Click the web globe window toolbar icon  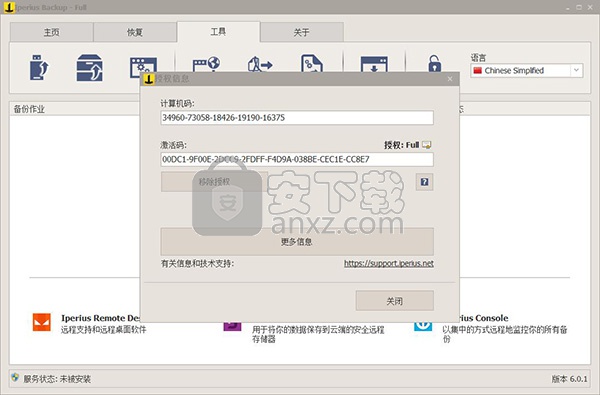tap(206, 64)
